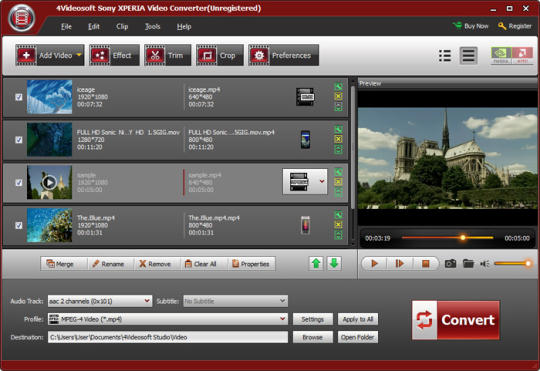Screen dimensions: 540x371
Task: Click the Properties button
Action: [250, 264]
